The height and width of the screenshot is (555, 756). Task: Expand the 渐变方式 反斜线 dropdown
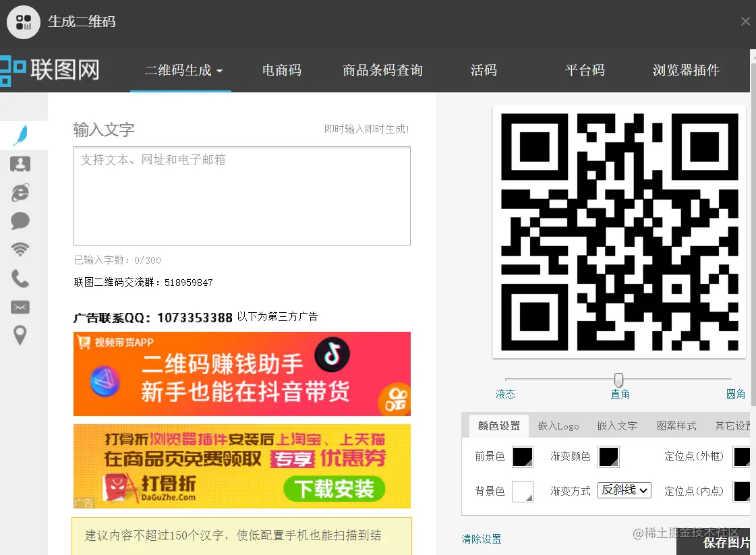tap(624, 490)
